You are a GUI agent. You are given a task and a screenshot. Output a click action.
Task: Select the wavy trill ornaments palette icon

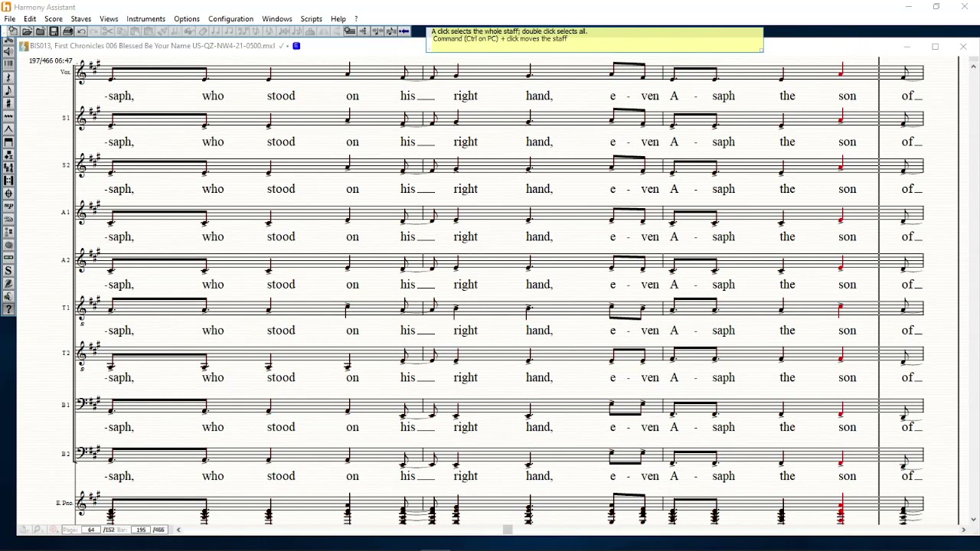point(8,116)
